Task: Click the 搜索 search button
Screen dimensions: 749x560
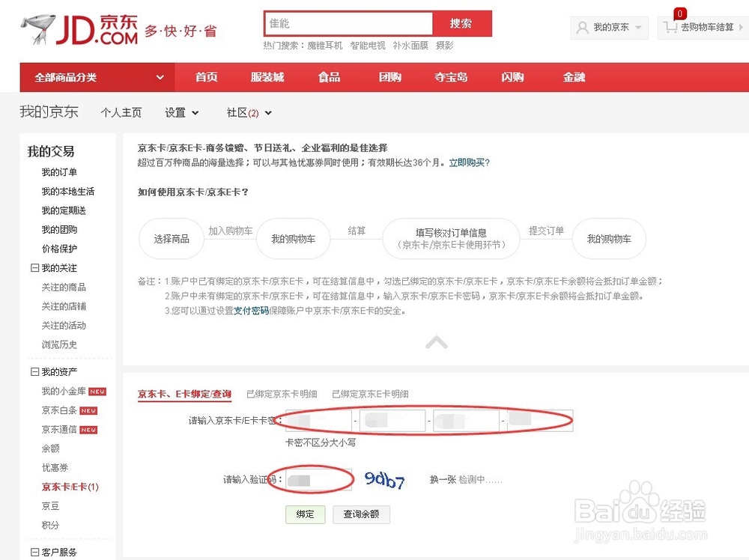Action: point(462,23)
